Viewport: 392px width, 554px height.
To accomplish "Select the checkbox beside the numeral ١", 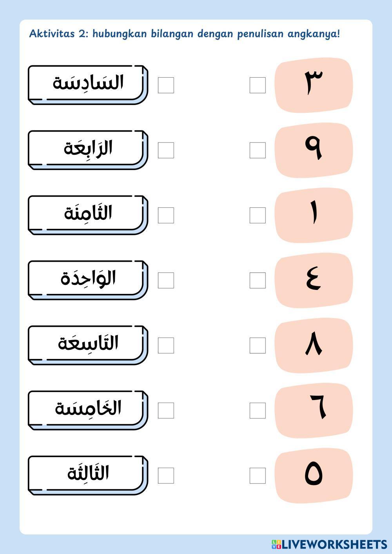I will [258, 215].
